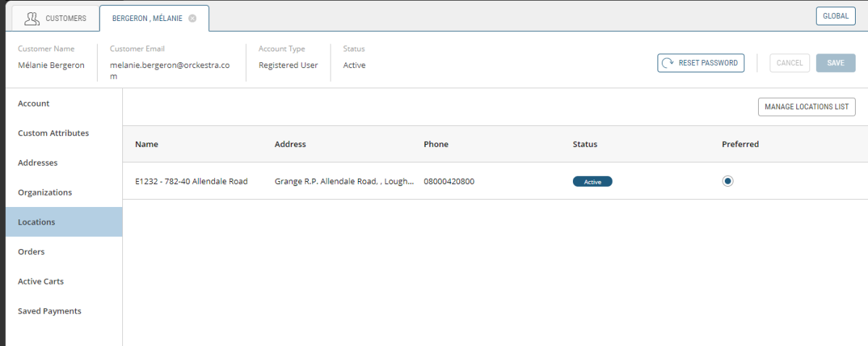Image resolution: width=868 pixels, height=346 pixels.
Task: Show Saved Payments section
Action: (49, 311)
